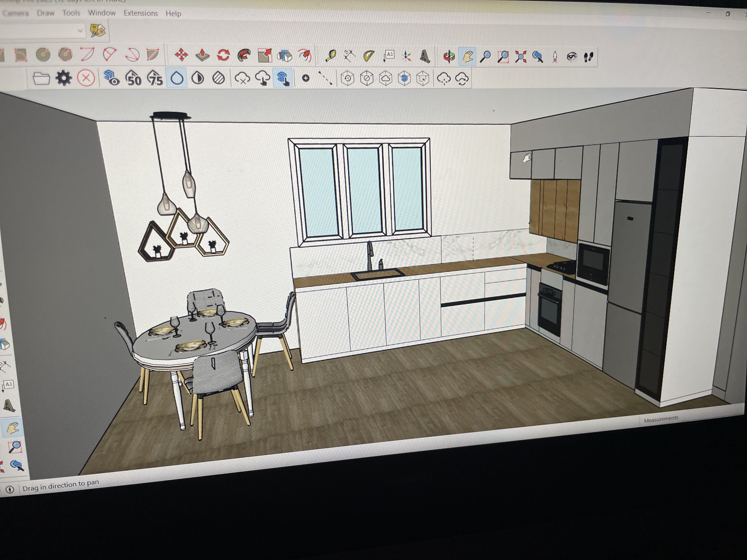Click the black circle plus icon
The height and width of the screenshot is (560, 747).
click(306, 78)
